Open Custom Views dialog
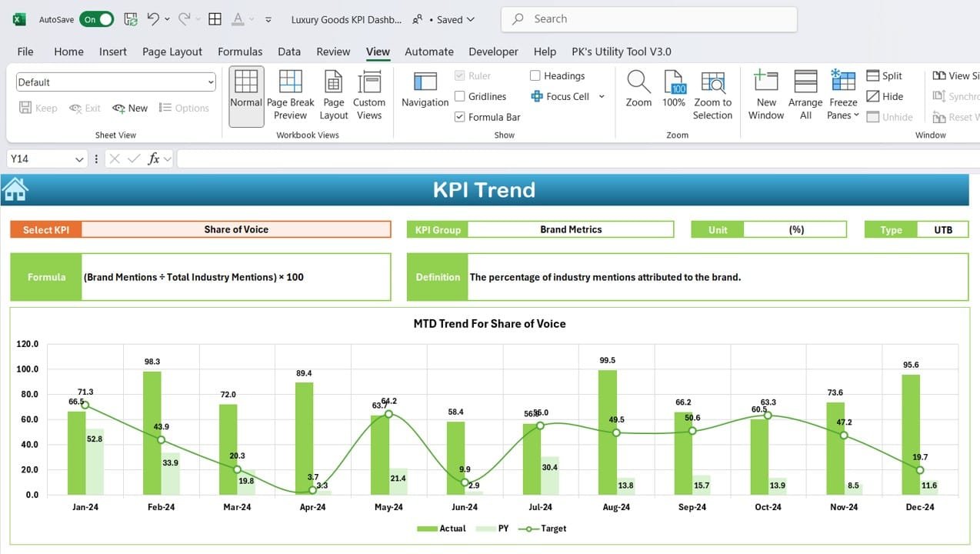980x554 pixels. [369, 95]
